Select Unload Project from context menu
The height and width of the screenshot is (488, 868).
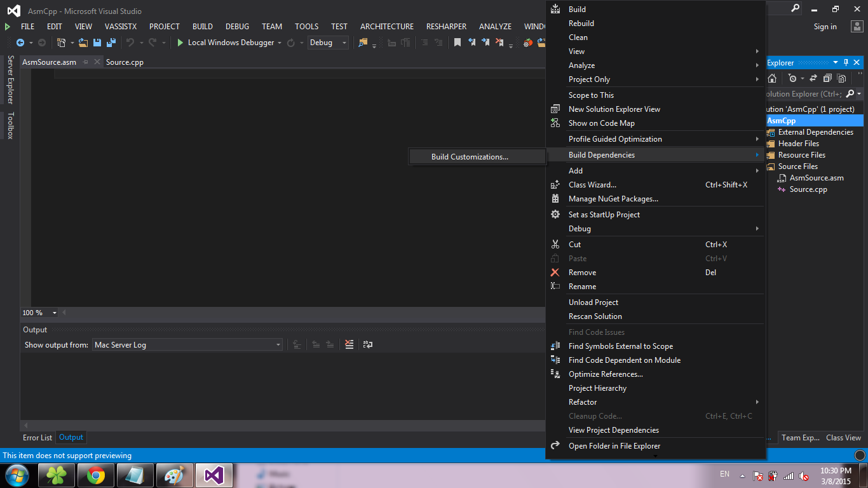(x=655, y=302)
